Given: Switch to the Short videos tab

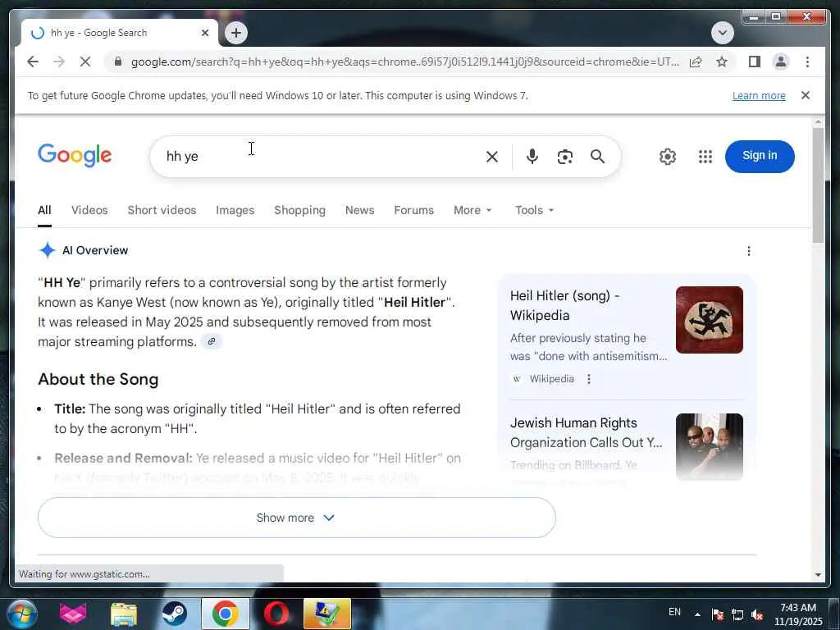Looking at the screenshot, I should coord(162,211).
